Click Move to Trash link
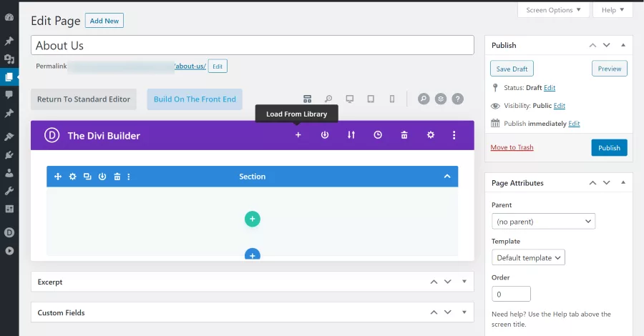644x336 pixels. 512,147
